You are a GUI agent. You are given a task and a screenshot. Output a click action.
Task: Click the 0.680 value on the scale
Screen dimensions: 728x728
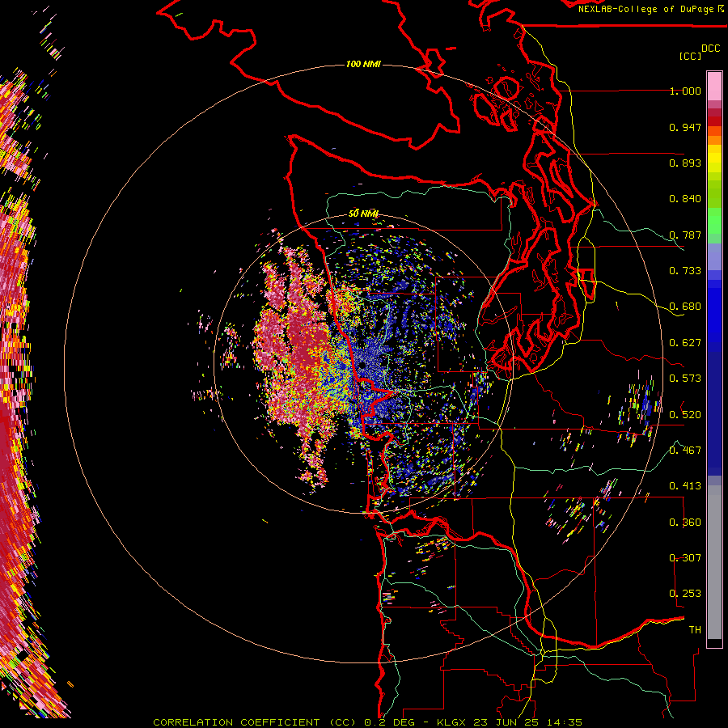coord(685,307)
